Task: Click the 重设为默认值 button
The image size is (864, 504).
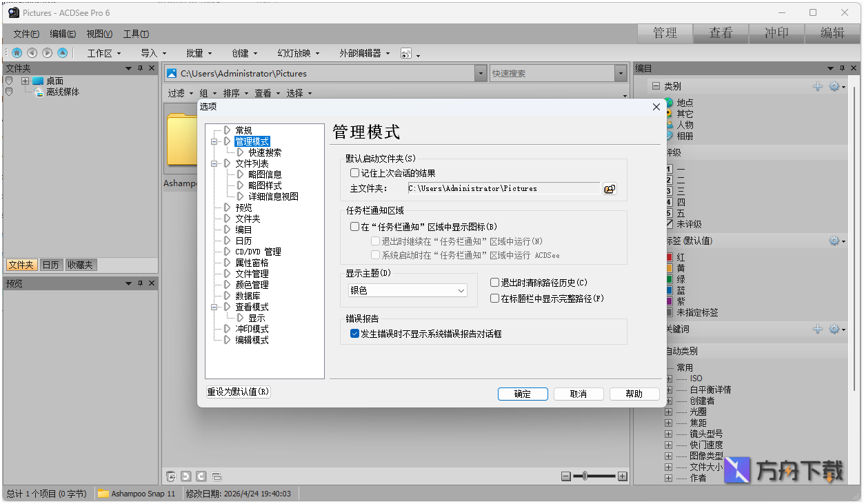Action: pos(237,391)
